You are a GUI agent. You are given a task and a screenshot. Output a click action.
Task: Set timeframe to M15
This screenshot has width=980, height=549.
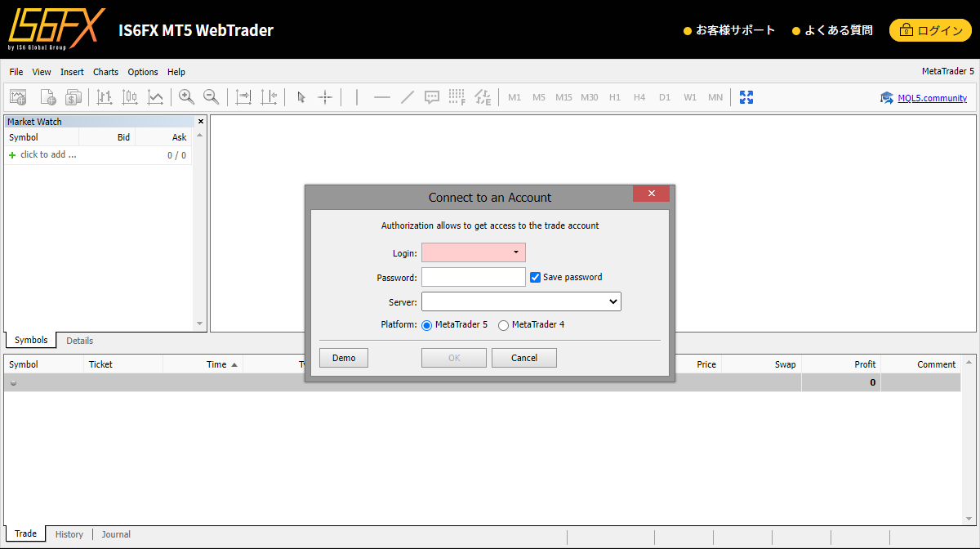coord(564,97)
